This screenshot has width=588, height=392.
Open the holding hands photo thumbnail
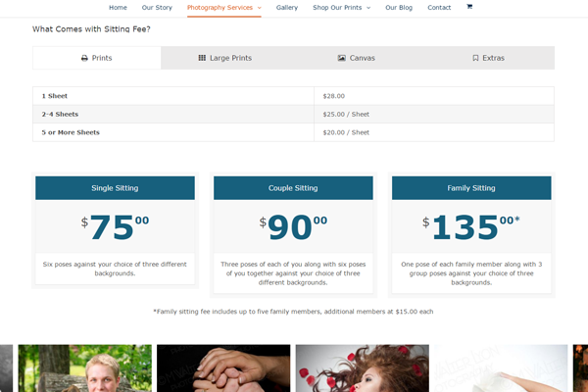[223, 368]
